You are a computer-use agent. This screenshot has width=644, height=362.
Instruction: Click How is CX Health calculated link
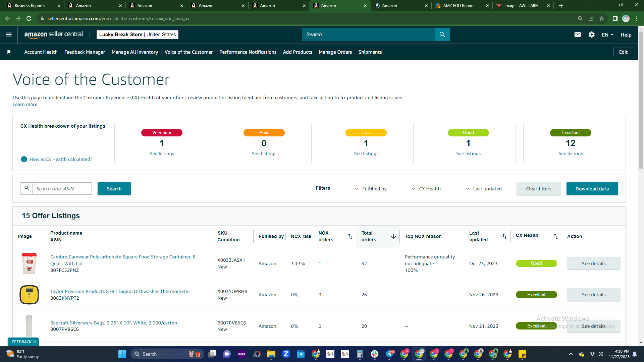pos(61,159)
